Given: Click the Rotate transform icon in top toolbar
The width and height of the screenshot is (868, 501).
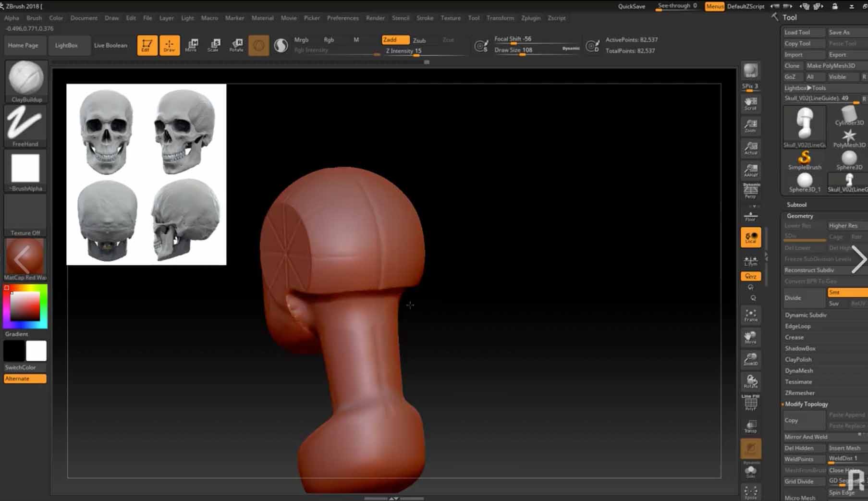Looking at the screenshot, I should [x=236, y=45].
